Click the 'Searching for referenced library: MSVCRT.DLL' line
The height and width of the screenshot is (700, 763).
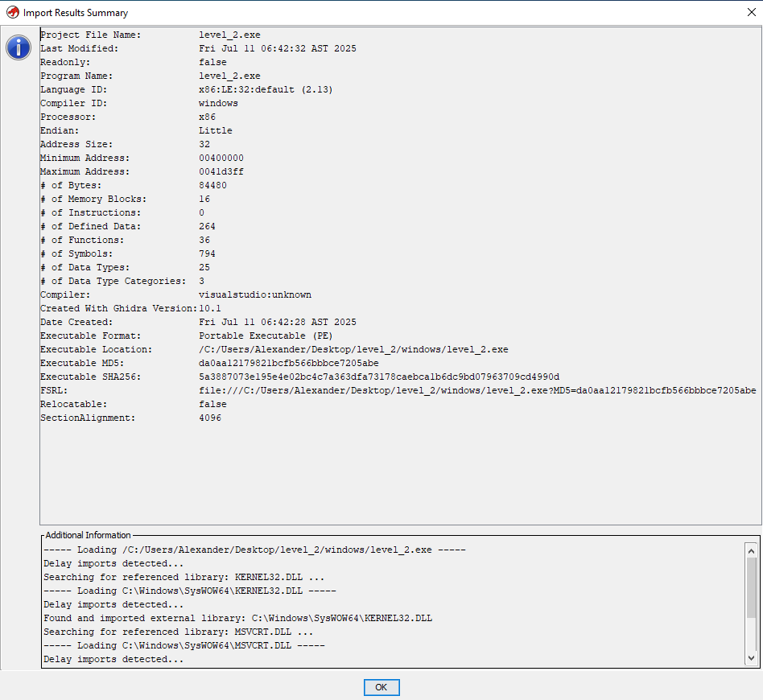point(178,632)
